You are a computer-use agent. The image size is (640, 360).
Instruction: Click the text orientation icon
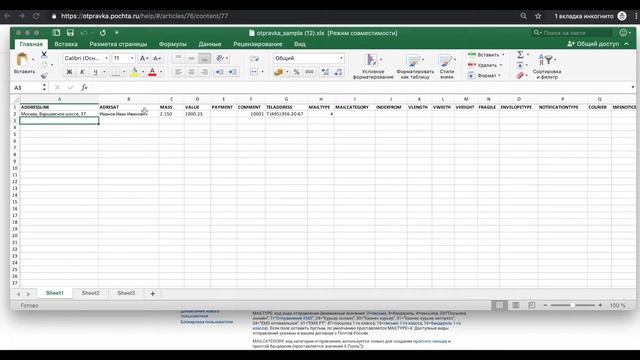[x=220, y=58]
